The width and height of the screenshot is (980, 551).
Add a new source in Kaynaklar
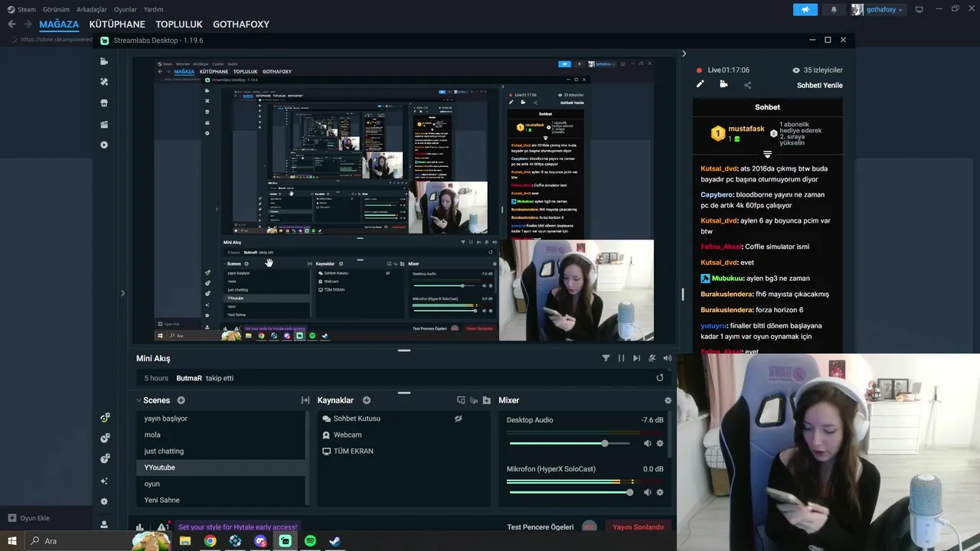pyautogui.click(x=367, y=400)
